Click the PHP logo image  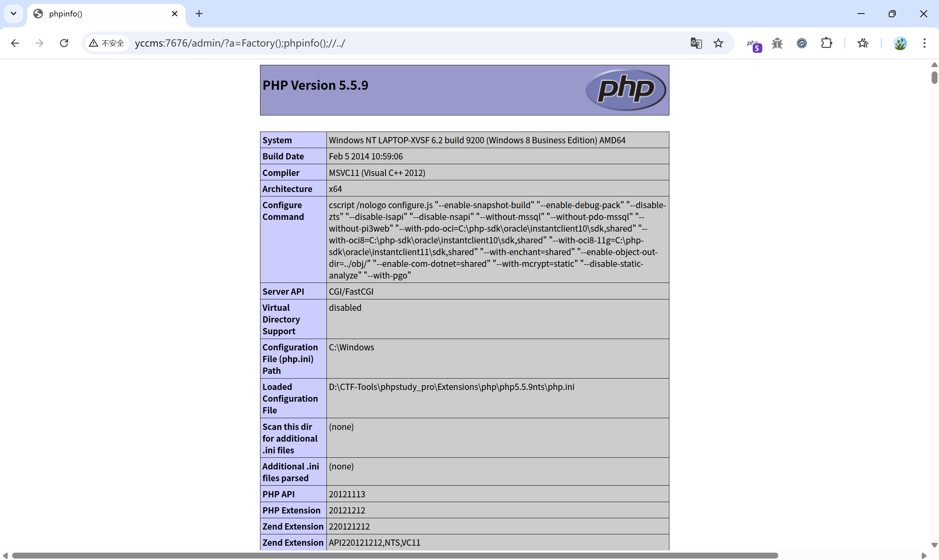click(x=626, y=90)
